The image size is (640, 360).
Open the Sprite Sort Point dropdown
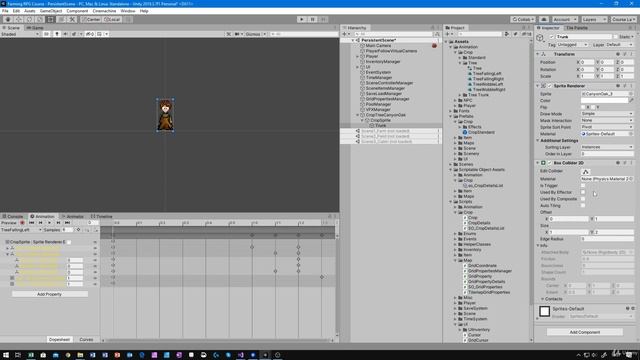pos(607,127)
